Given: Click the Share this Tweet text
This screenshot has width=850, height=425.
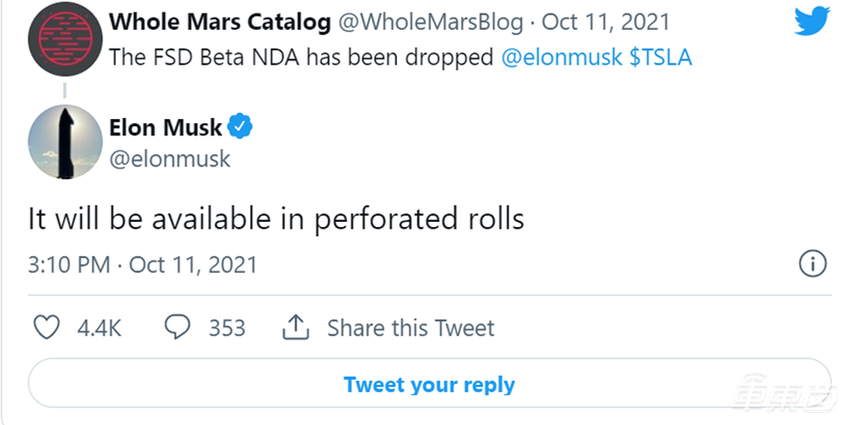Looking at the screenshot, I should coord(410,328).
